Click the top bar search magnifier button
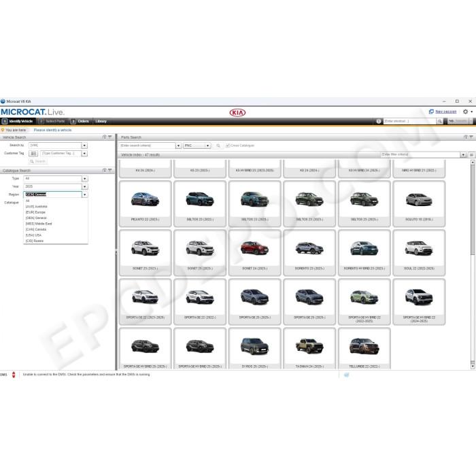The height and width of the screenshot is (476, 476). click(439, 122)
